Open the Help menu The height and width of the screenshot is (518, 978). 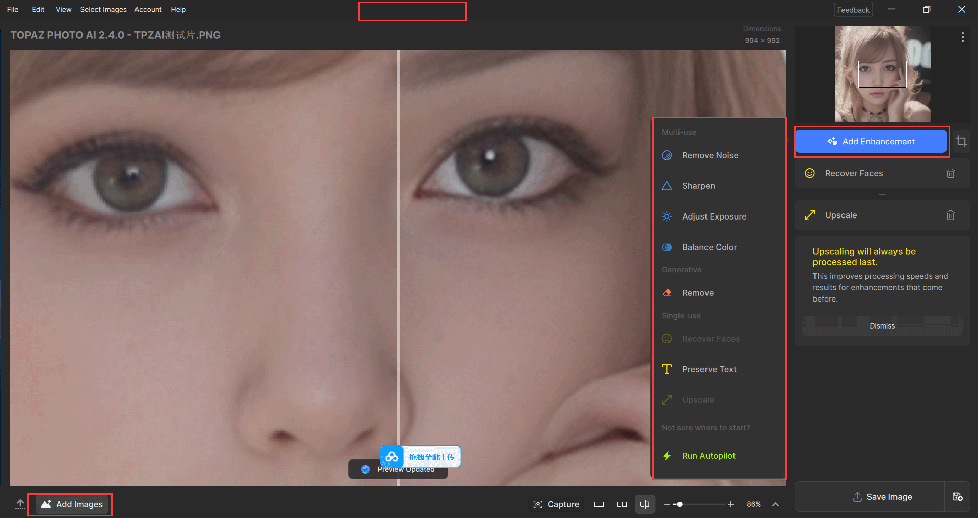pyautogui.click(x=178, y=9)
